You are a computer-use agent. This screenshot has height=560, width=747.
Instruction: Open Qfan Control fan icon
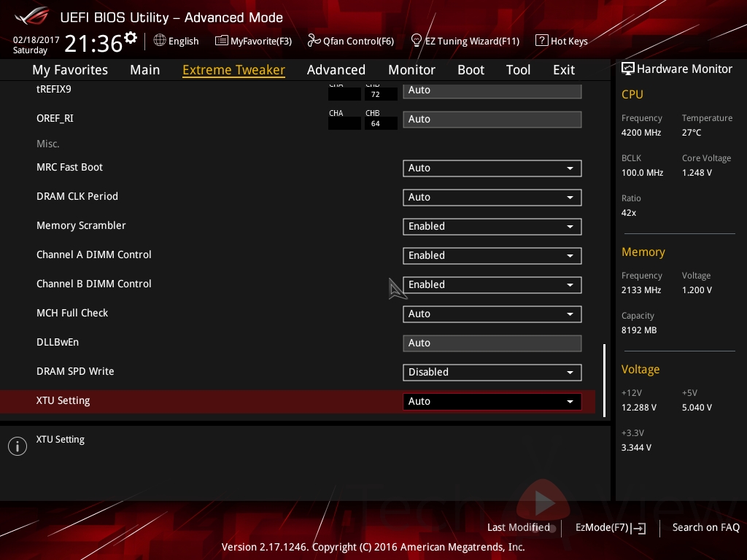coord(314,41)
